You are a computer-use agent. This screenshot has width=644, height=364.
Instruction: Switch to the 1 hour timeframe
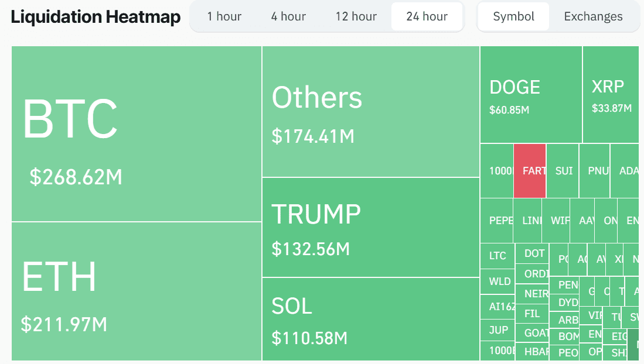(224, 16)
